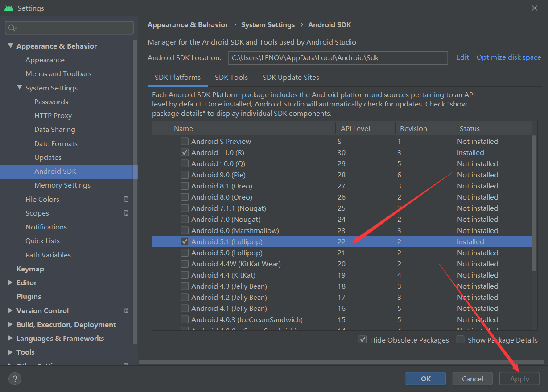Switch to the SDK Tools tab

pyautogui.click(x=231, y=78)
